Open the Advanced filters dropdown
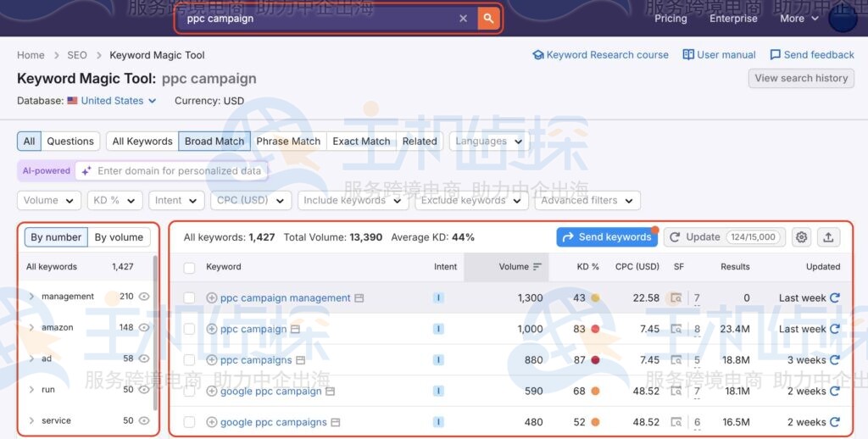The height and width of the screenshot is (439, 868). pos(587,201)
